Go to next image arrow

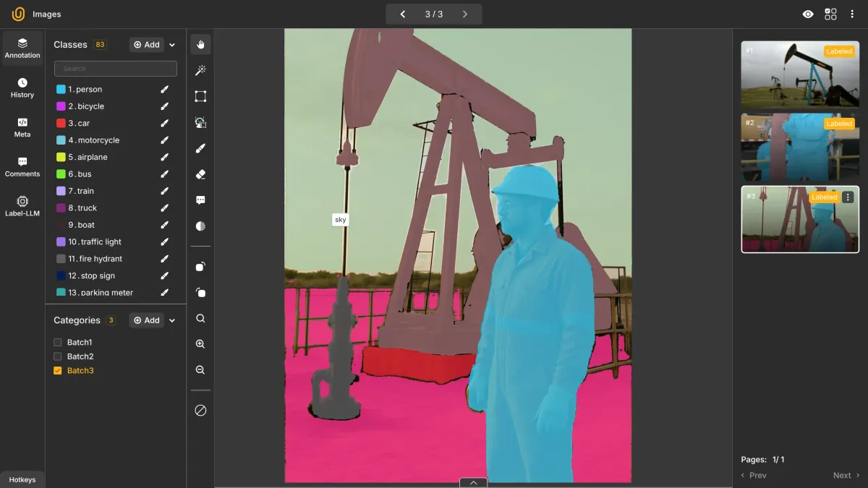pyautogui.click(x=465, y=14)
